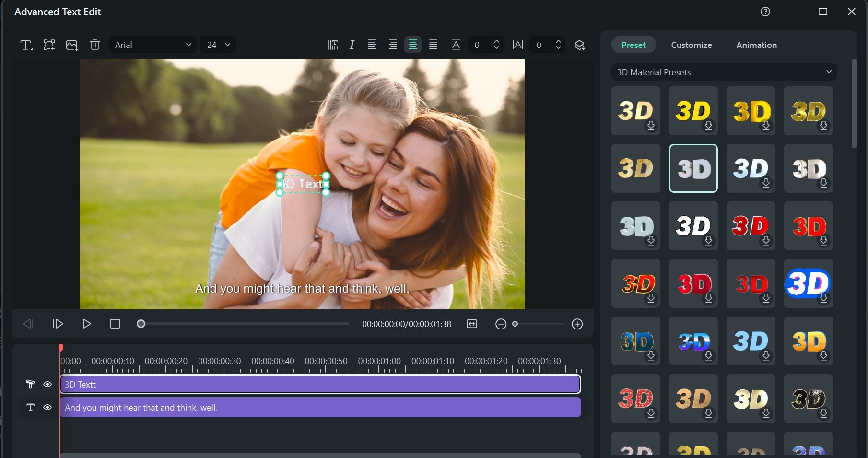Image resolution: width=868 pixels, height=458 pixels.
Task: Choose the blue outlined 3D preset
Action: point(809,283)
